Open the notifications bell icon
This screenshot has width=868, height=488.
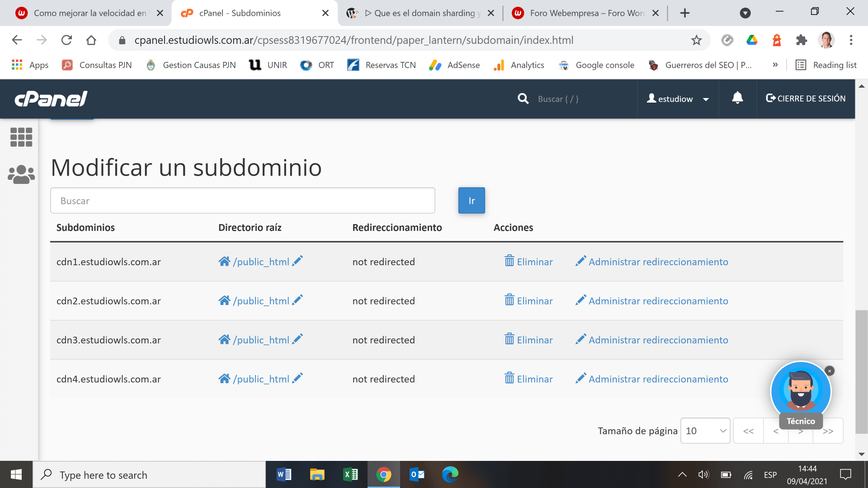point(737,98)
